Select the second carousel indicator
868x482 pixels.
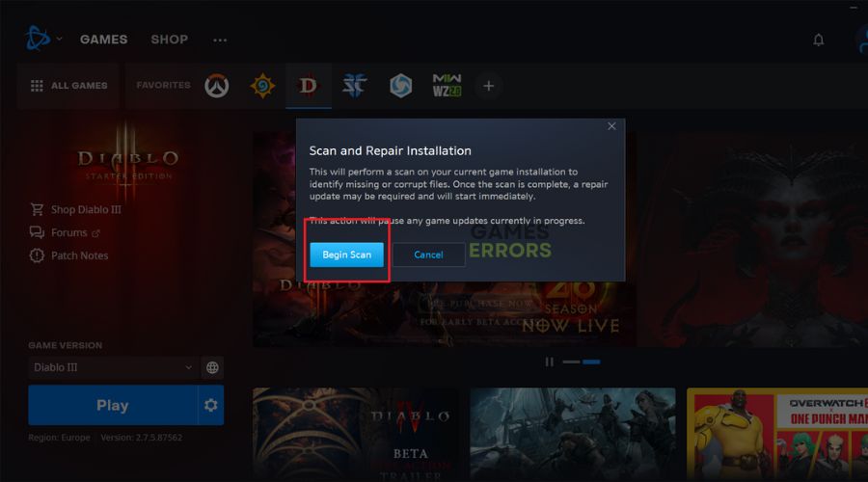point(591,361)
